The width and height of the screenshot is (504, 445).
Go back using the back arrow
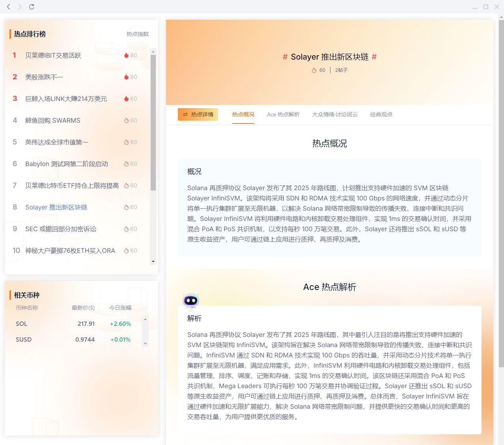point(8,7)
